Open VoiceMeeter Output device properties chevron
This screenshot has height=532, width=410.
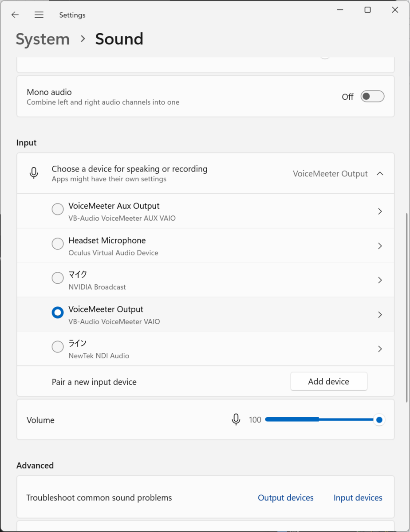click(x=380, y=315)
